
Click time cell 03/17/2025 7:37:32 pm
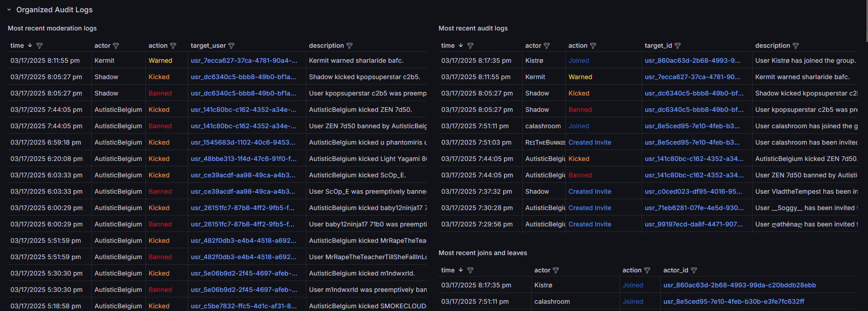tap(477, 191)
